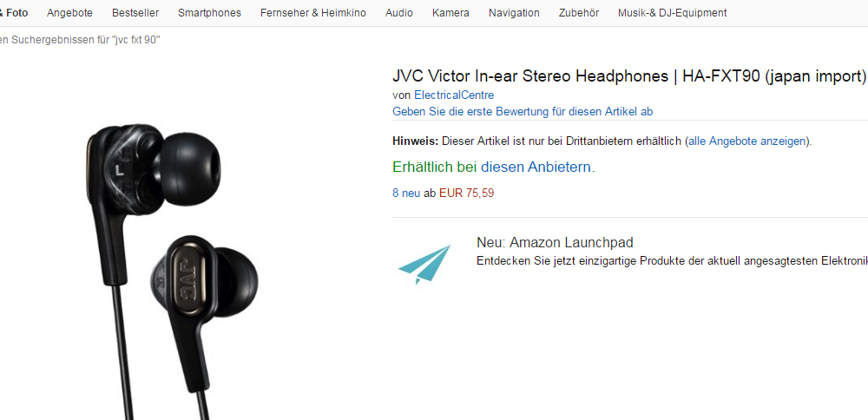Click the first review link for this article
The height and width of the screenshot is (420, 868).
coord(523,112)
